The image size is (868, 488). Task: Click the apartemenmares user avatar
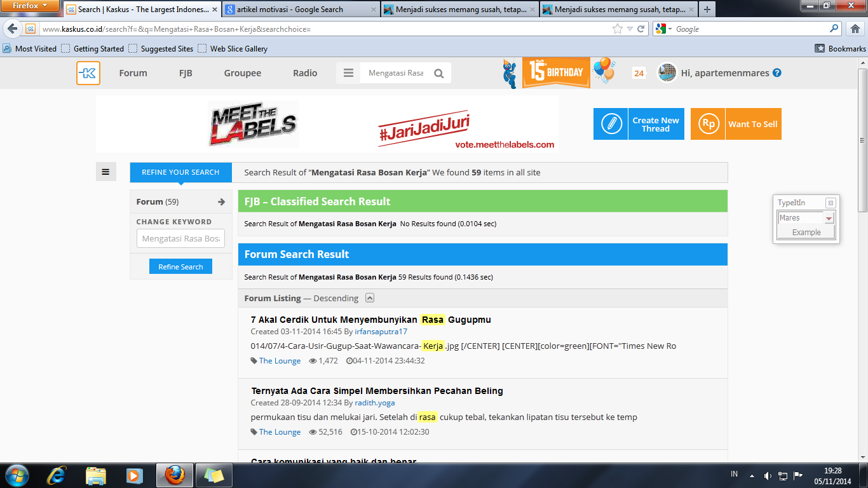(x=667, y=72)
